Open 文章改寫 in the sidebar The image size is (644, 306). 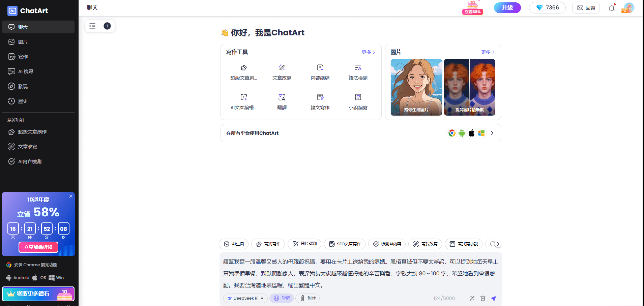[38, 147]
